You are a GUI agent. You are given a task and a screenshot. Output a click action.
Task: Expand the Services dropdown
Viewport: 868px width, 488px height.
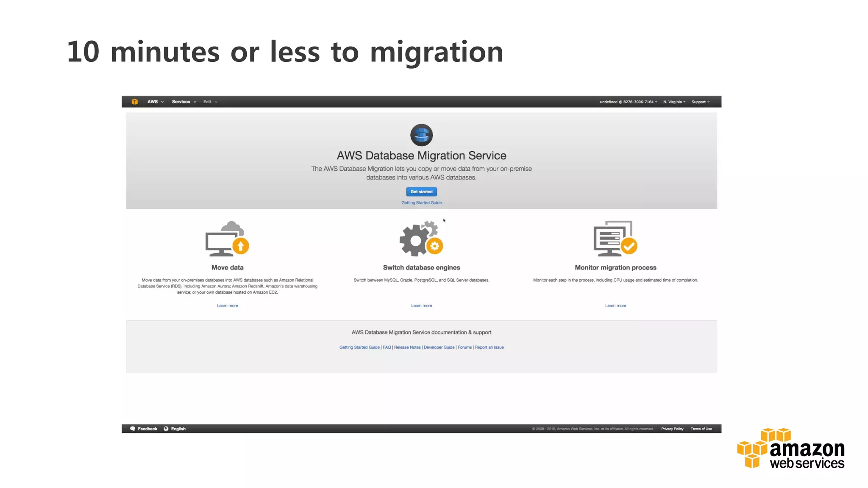pos(184,102)
